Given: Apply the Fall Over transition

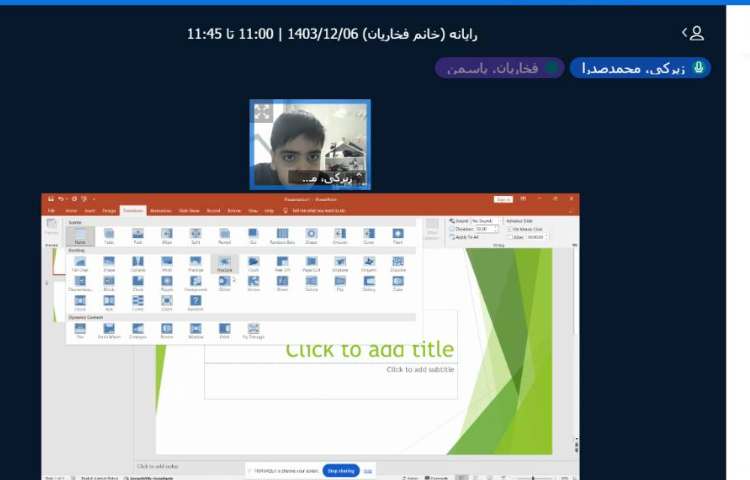Looking at the screenshot, I should (x=80, y=263).
